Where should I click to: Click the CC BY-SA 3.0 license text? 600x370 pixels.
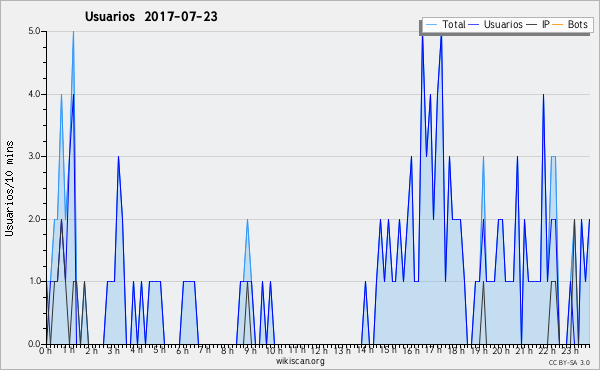pyautogui.click(x=569, y=362)
